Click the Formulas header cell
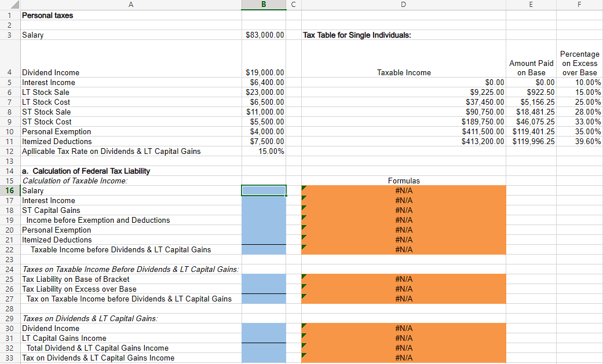This screenshot has width=603, height=364. (404, 181)
